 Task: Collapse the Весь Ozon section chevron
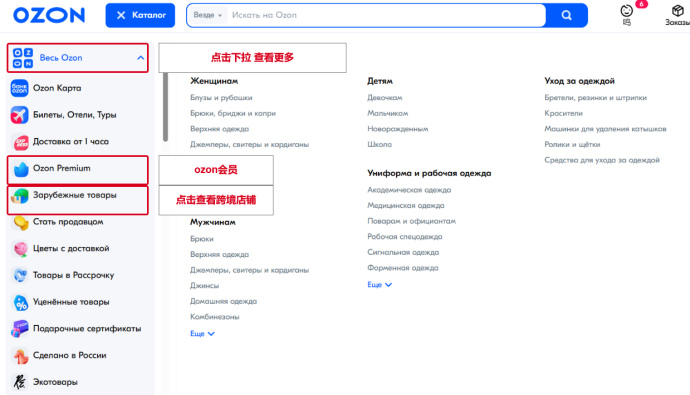tap(140, 58)
